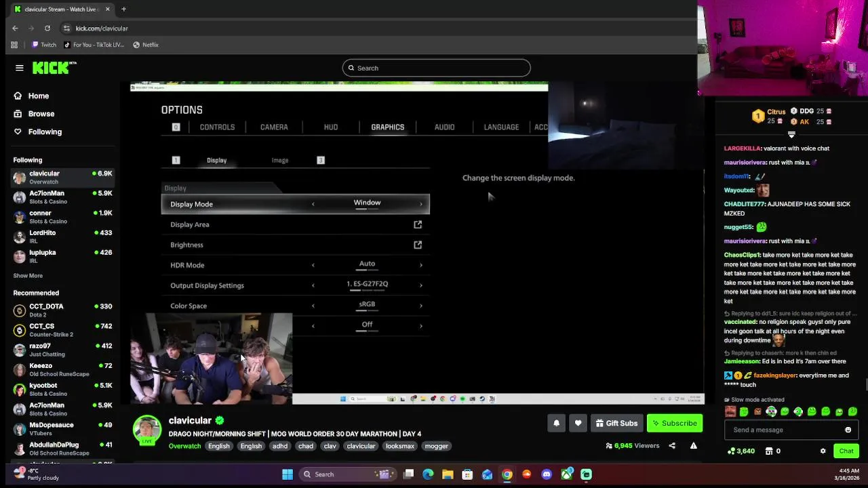Open Microsoft Edge from taskbar
The image size is (868, 488).
(428, 474)
